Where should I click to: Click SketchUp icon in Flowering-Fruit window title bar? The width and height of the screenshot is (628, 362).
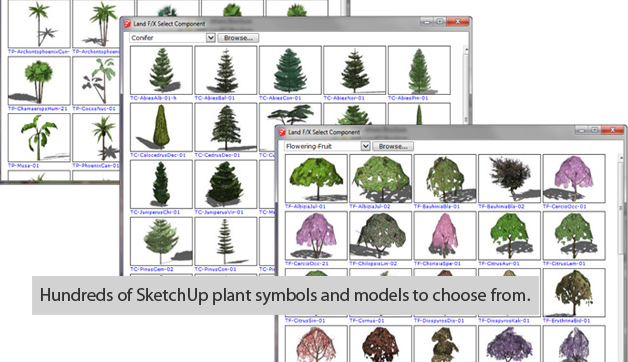(282, 132)
